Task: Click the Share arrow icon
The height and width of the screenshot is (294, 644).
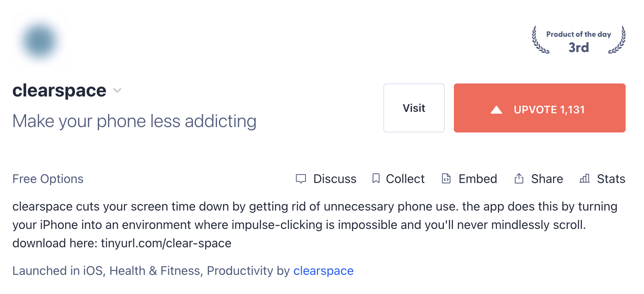Action: pyautogui.click(x=519, y=178)
